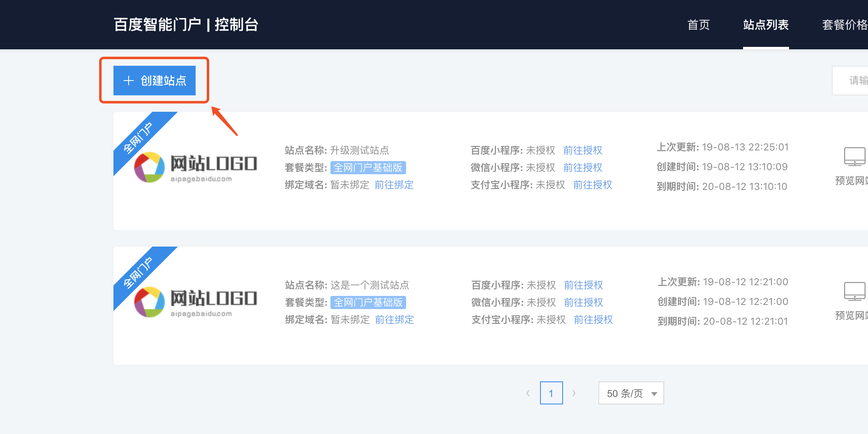Click the preview monitor icon for 升级测试站点
Viewport: 868px width, 434px height.
(855, 157)
